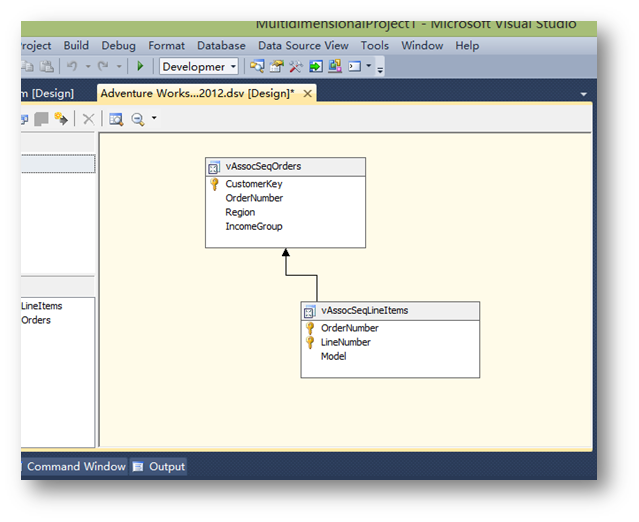This screenshot has width=639, height=522.
Task: Click the Copy icon in the main toolbar
Action: pos(28,66)
